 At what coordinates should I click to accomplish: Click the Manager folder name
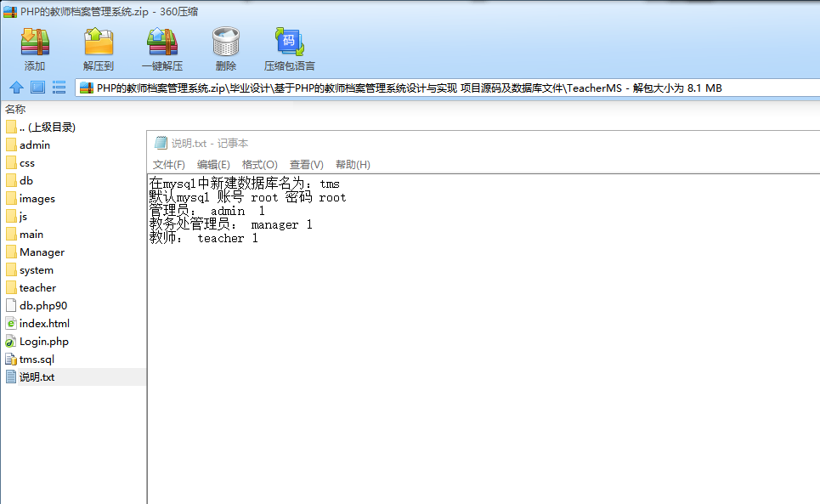tap(42, 252)
